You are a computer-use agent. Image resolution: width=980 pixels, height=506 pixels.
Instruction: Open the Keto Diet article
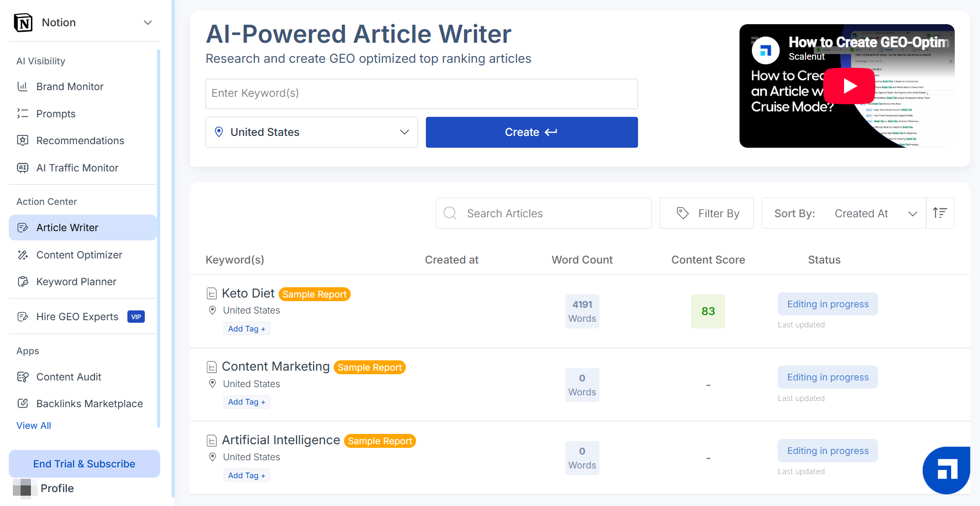[x=248, y=293]
